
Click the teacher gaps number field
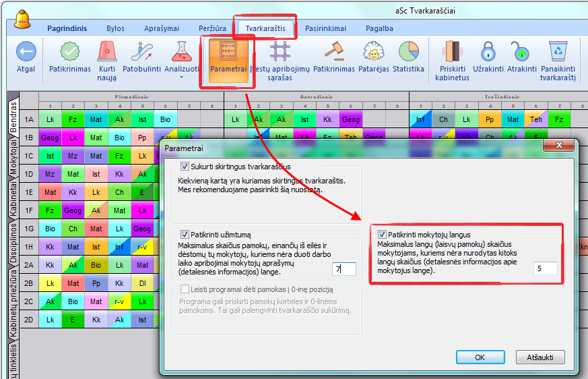pyautogui.click(x=546, y=268)
